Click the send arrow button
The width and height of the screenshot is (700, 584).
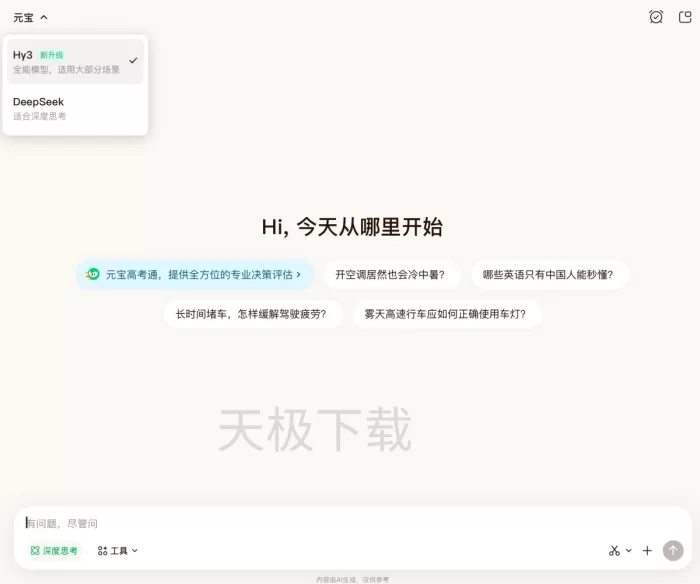click(x=673, y=551)
